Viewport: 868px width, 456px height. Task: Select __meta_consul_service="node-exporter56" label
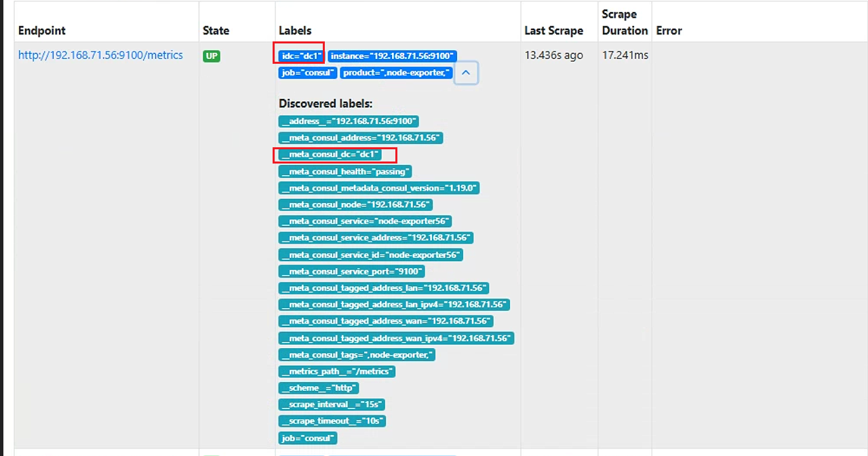tap(365, 221)
